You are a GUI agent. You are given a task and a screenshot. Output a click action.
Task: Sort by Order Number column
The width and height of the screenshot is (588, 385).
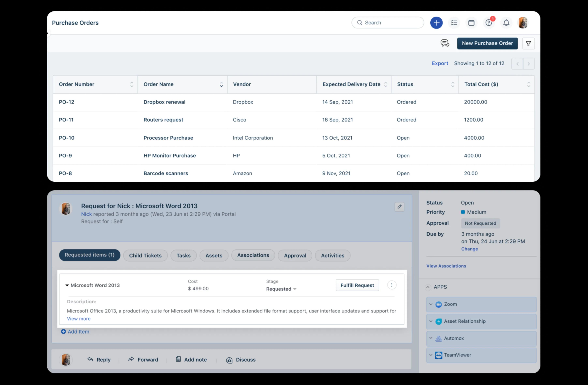click(132, 85)
